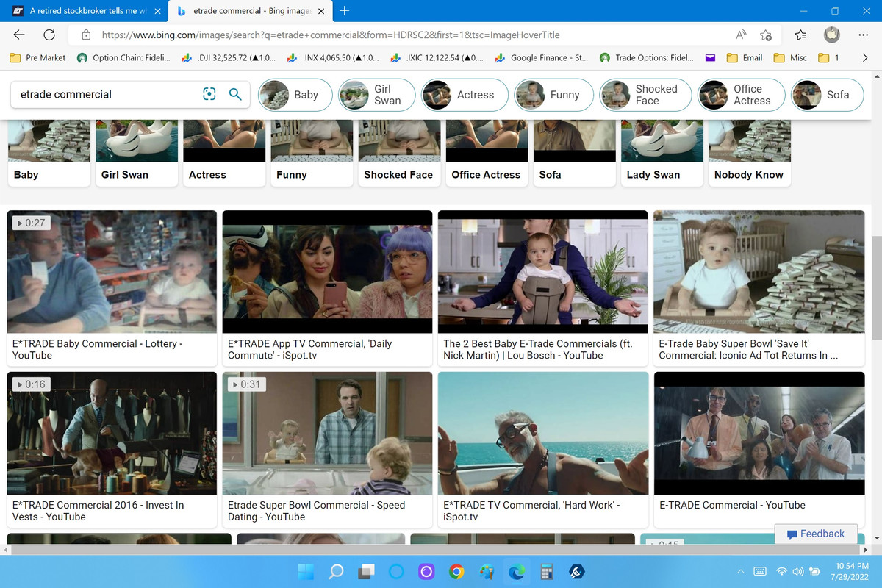Open the Nobody Know related search card
This screenshot has width=882, height=588.
750,153
